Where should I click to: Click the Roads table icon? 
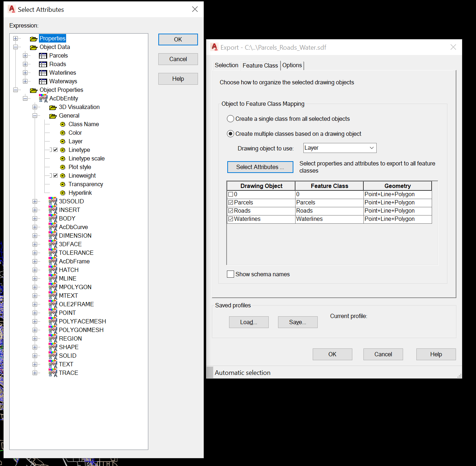(43, 64)
